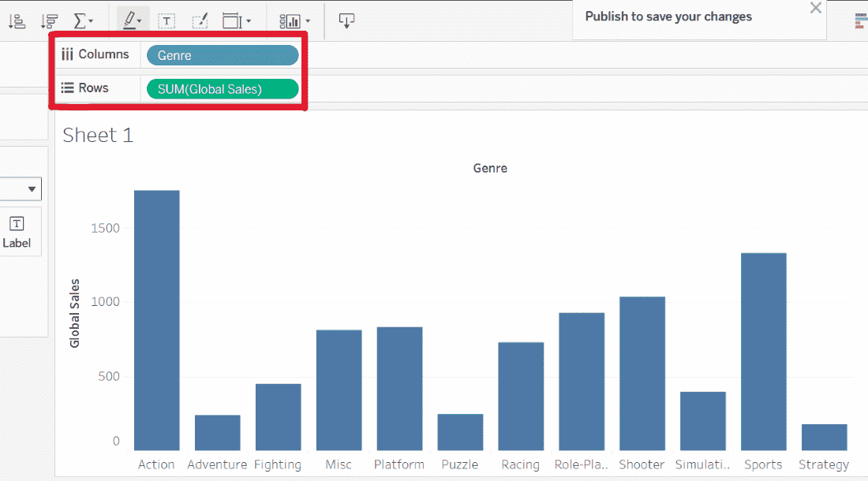868x481 pixels.
Task: Select the Shooter bar
Action: [x=642, y=374]
